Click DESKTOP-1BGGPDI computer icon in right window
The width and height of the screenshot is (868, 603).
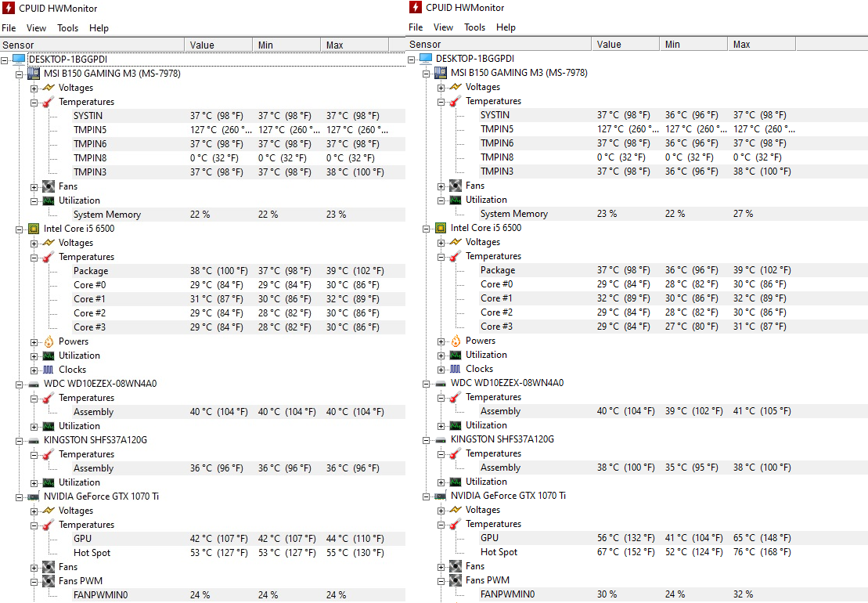tap(426, 59)
